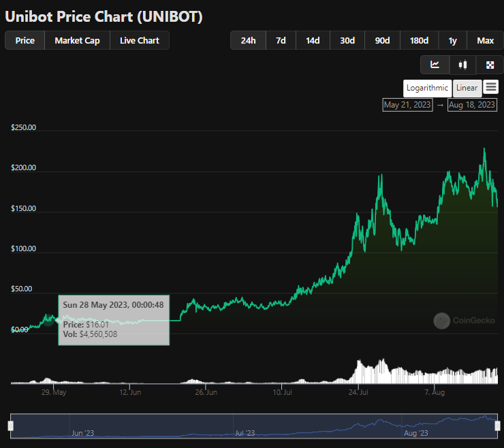This screenshot has height=448, width=504.
Task: Select the Price tab
Action: click(25, 40)
